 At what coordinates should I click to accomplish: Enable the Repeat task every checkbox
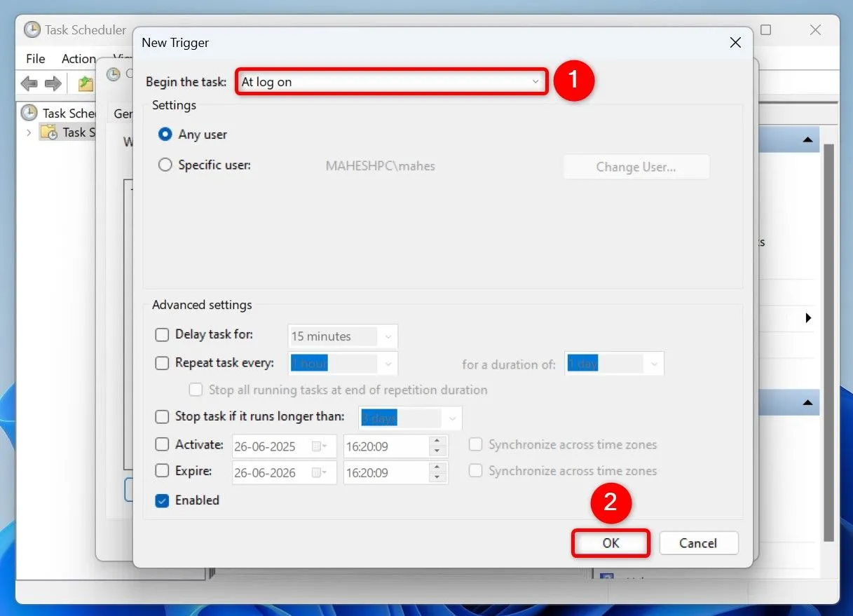(163, 363)
